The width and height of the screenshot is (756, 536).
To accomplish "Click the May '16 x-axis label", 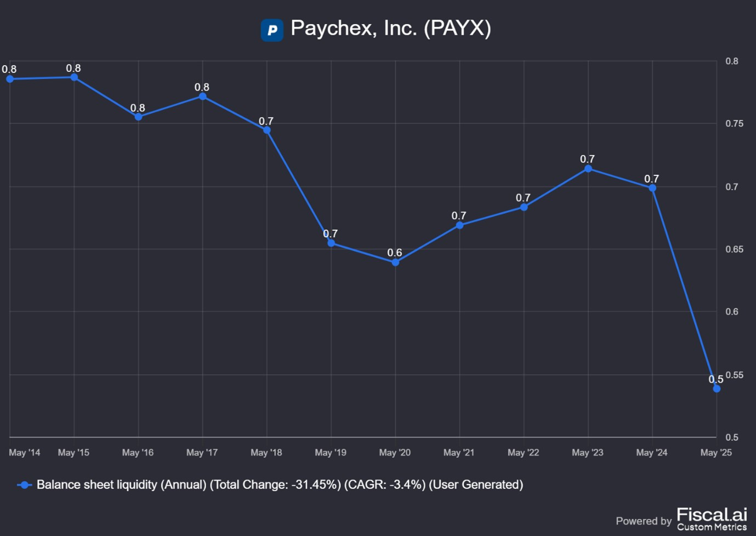I will pyautogui.click(x=138, y=453).
